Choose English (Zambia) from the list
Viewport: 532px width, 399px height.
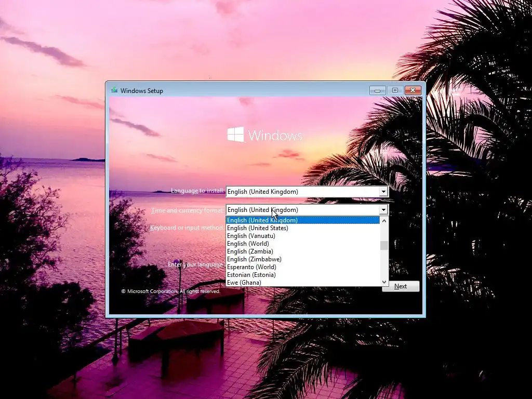(x=303, y=251)
